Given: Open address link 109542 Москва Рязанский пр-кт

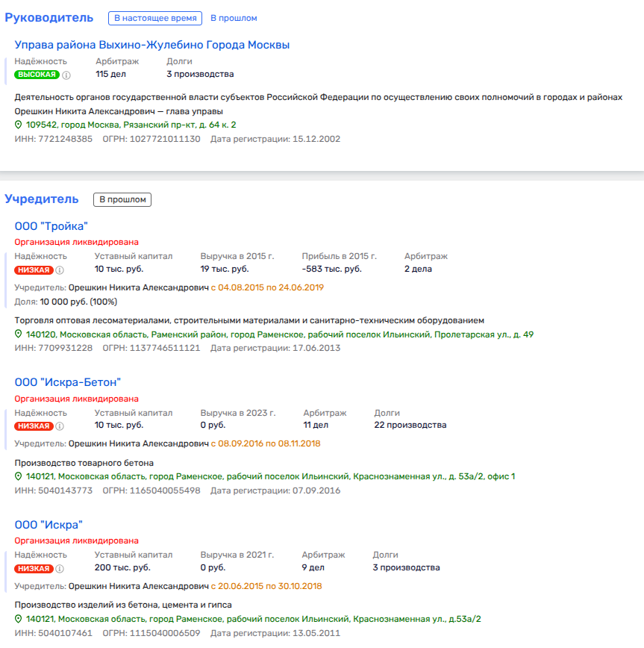Looking at the screenshot, I should click(131, 125).
